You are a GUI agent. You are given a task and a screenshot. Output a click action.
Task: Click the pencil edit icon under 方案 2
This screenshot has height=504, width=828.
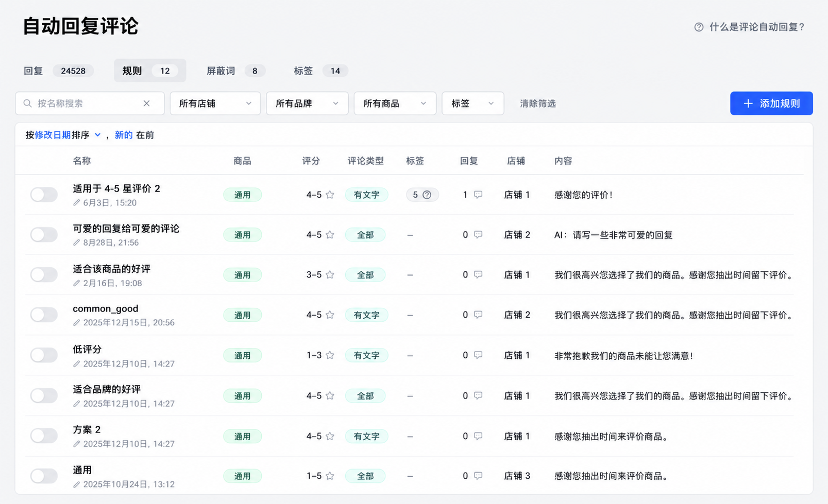pyautogui.click(x=77, y=444)
